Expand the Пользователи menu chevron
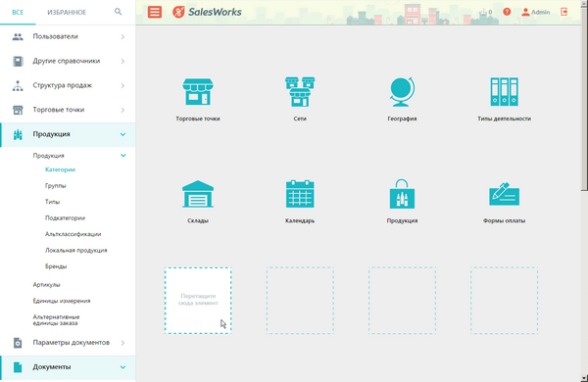This screenshot has width=588, height=382. coord(122,37)
